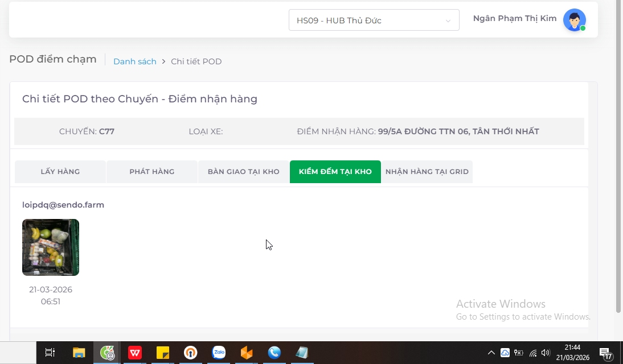Open WPS Office from the taskbar

(x=135, y=353)
